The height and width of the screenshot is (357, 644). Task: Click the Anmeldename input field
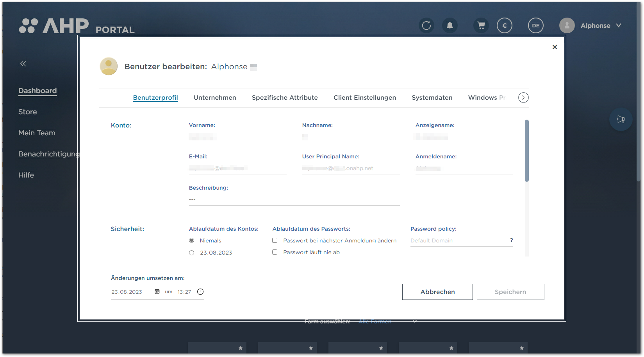464,168
